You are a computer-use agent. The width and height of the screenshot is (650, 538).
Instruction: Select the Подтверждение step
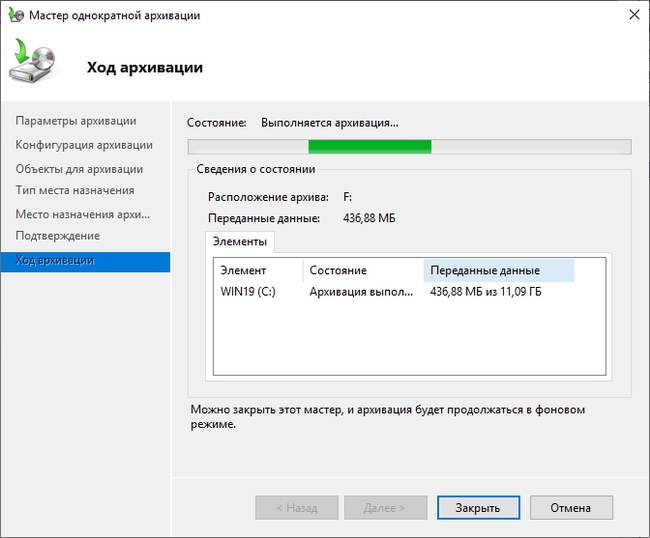58,236
